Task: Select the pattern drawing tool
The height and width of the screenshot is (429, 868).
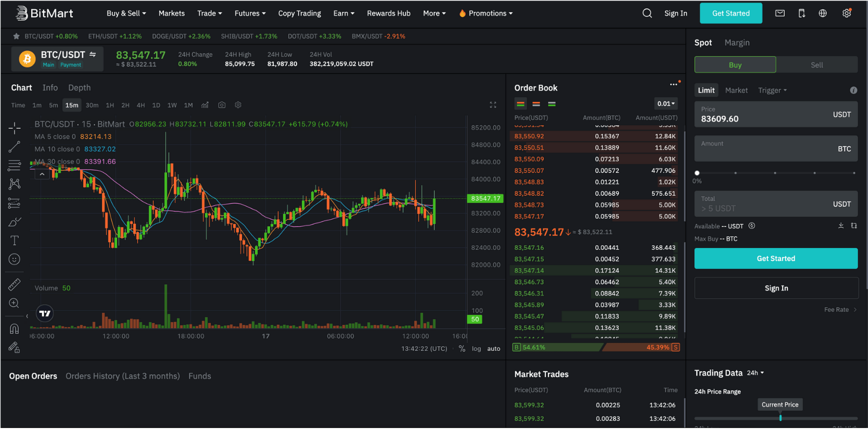Action: tap(15, 184)
